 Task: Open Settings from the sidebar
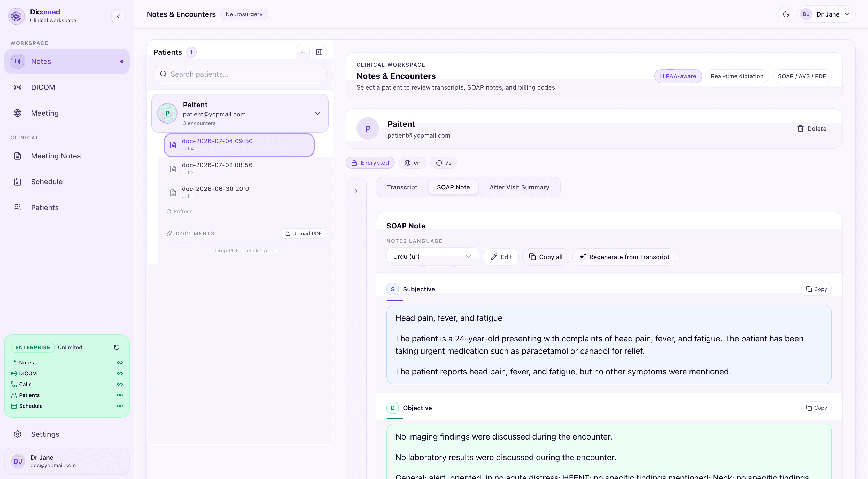(x=67, y=434)
